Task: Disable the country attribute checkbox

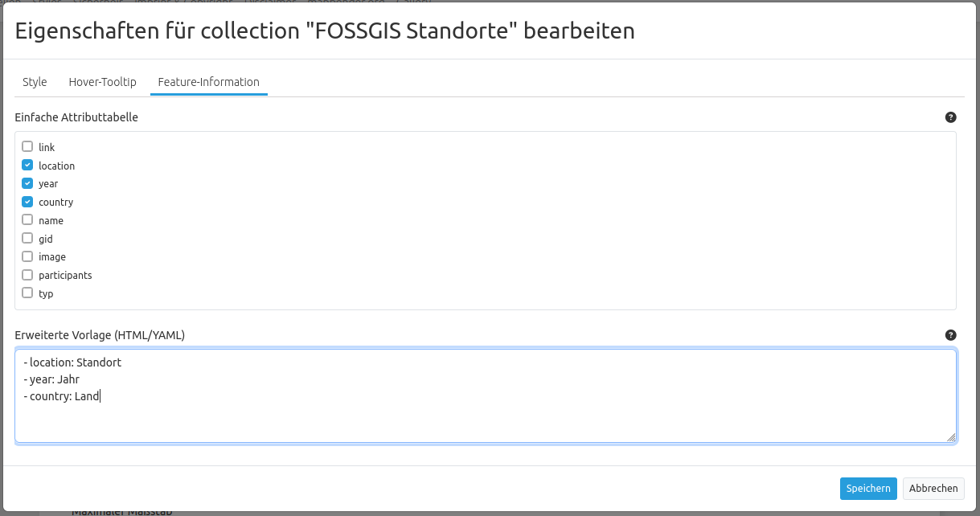Action: coord(27,202)
